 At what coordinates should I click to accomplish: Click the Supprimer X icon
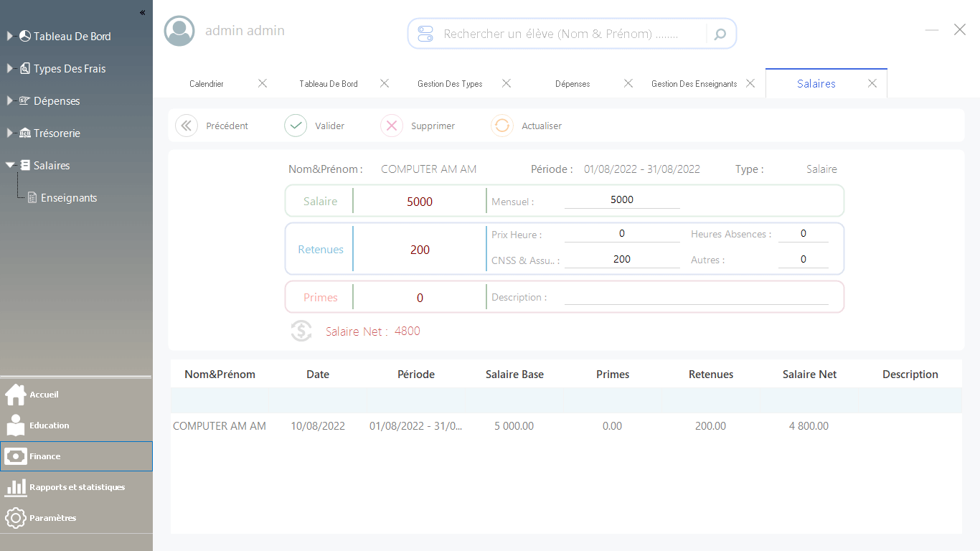(x=392, y=126)
